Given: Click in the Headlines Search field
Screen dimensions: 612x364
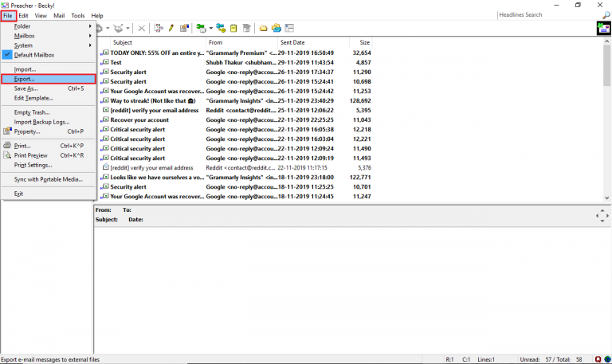Looking at the screenshot, I should [x=550, y=15].
